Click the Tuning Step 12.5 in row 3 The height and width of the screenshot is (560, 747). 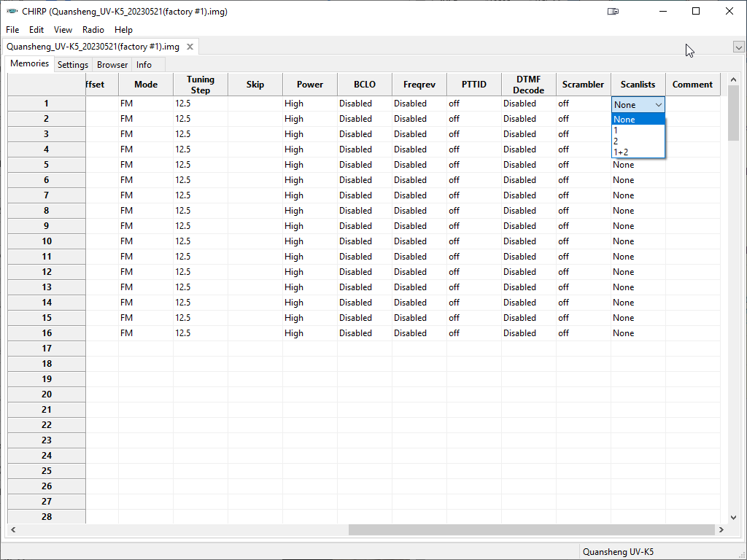point(201,134)
